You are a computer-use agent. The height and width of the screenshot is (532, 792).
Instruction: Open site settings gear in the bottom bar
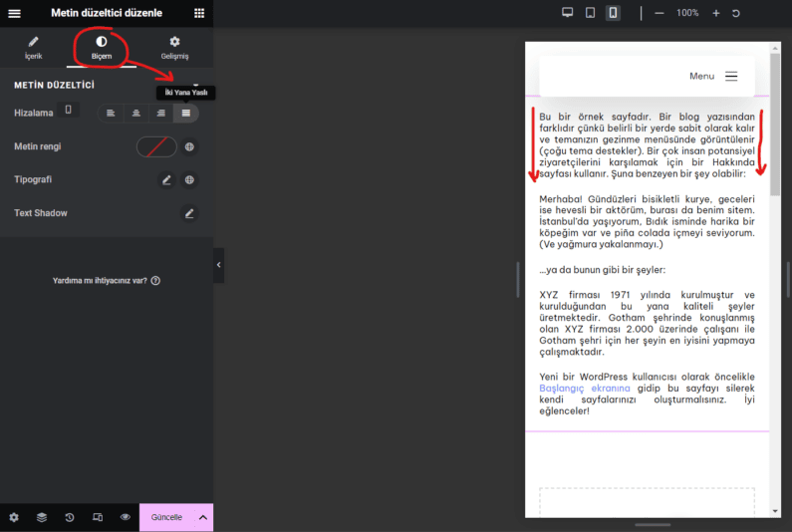tap(14, 518)
